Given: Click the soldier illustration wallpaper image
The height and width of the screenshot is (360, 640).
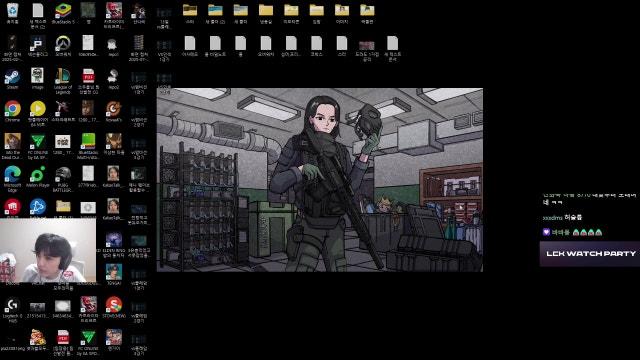Looking at the screenshot, I should tap(320, 180).
